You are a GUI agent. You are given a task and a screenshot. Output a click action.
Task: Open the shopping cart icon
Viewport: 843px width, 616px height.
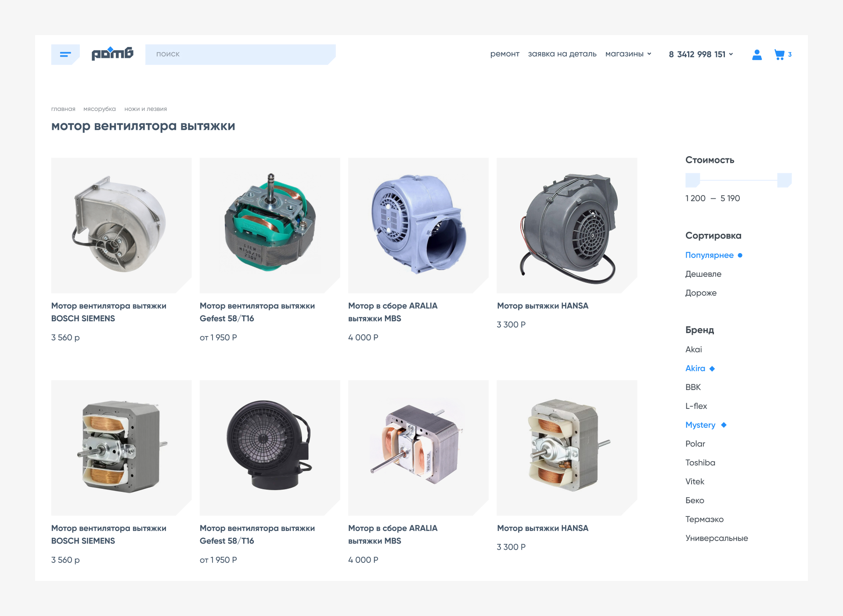click(x=779, y=54)
